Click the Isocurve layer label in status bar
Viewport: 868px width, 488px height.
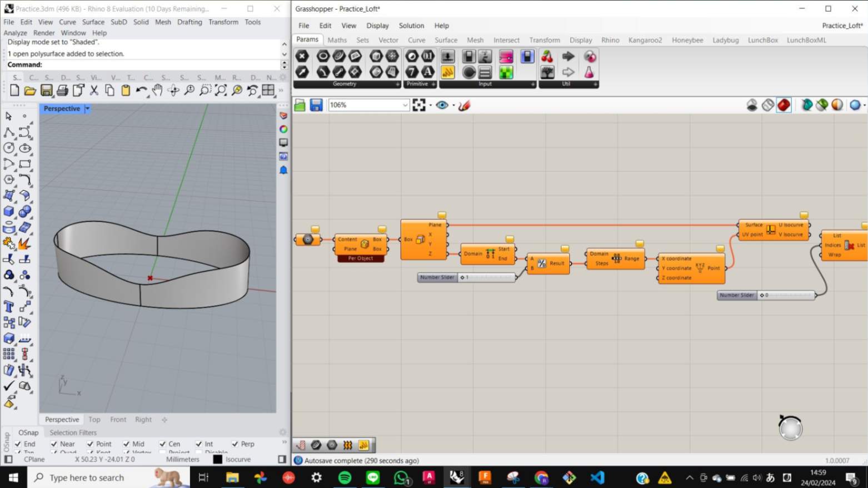pyautogui.click(x=238, y=460)
